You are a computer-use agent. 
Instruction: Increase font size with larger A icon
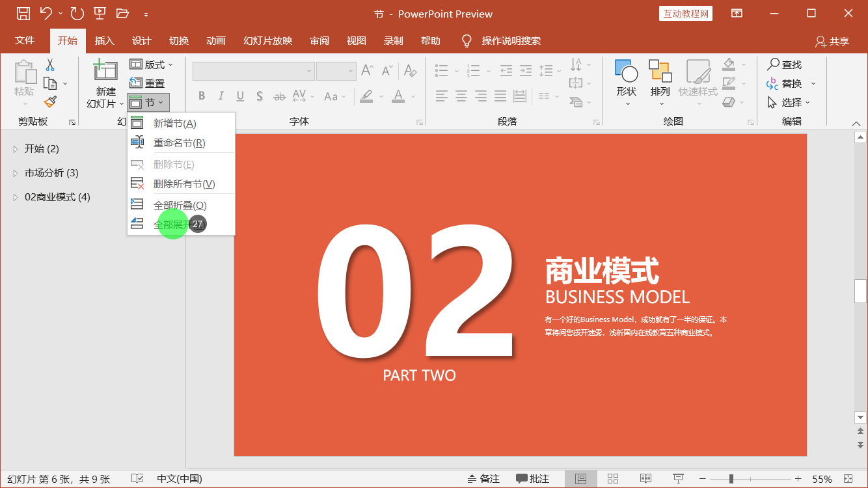click(367, 70)
